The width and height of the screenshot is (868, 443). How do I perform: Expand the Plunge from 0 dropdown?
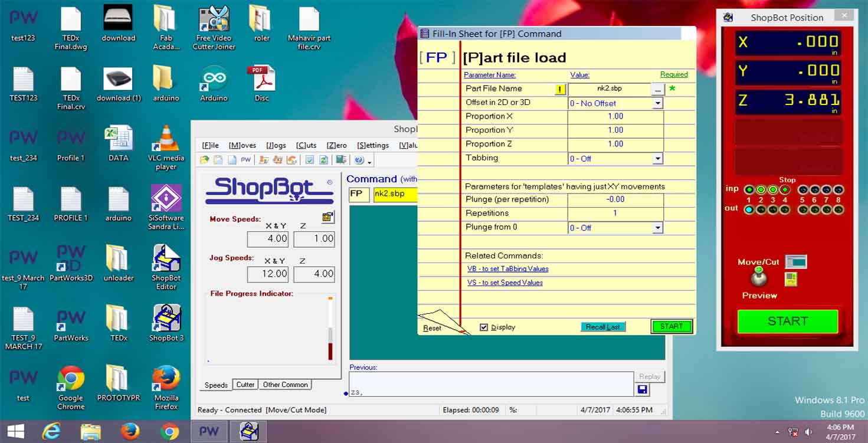coord(657,228)
